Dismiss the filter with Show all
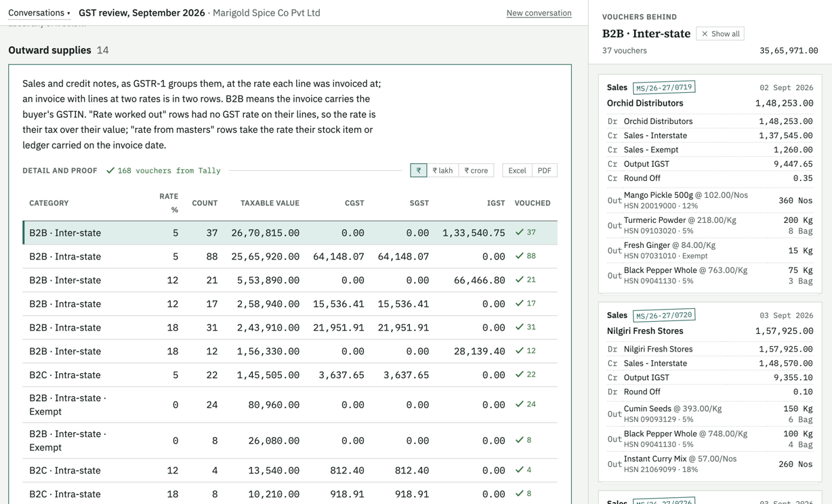Viewport: 832px width, 504px height. point(720,34)
